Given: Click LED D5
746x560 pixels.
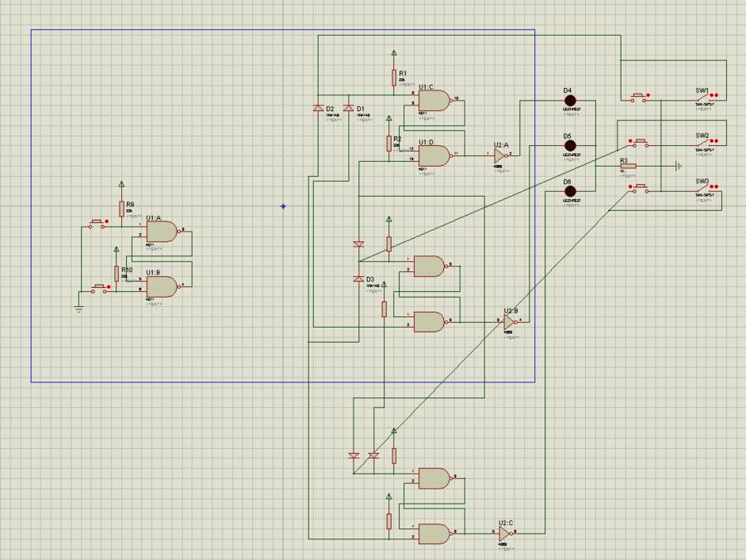Looking at the screenshot, I should tap(570, 146).
